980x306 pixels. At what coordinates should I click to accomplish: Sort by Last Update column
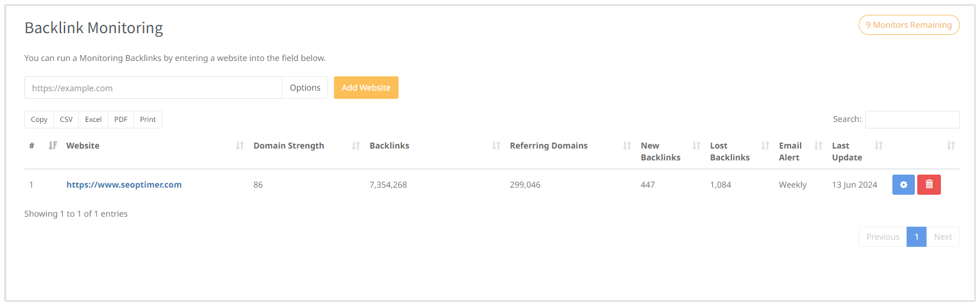(x=847, y=152)
